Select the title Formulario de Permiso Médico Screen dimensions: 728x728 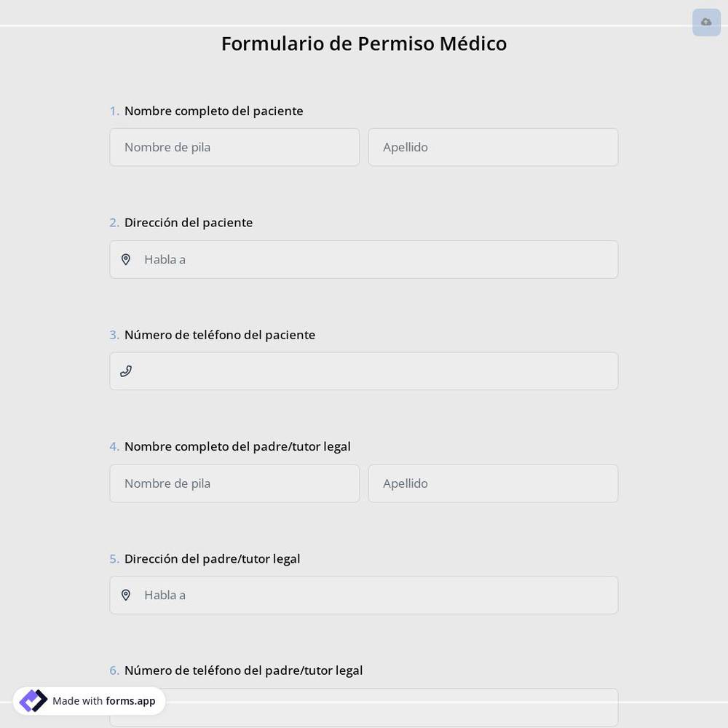(364, 43)
